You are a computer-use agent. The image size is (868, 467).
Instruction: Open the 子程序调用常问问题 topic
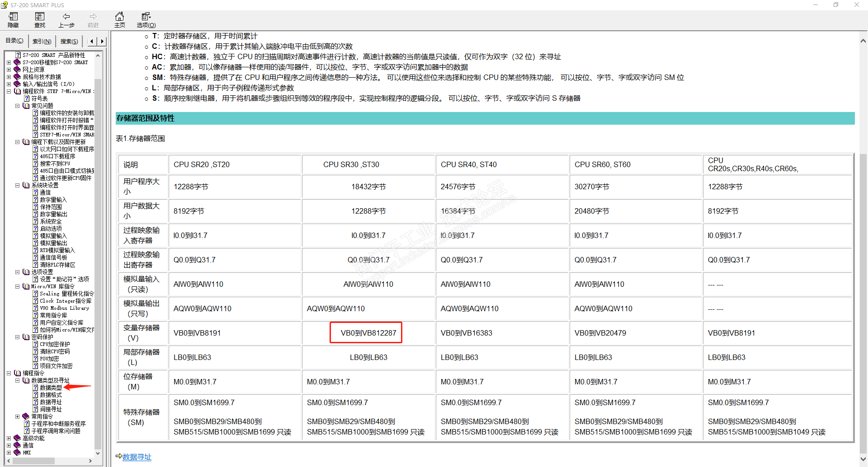(x=56, y=431)
